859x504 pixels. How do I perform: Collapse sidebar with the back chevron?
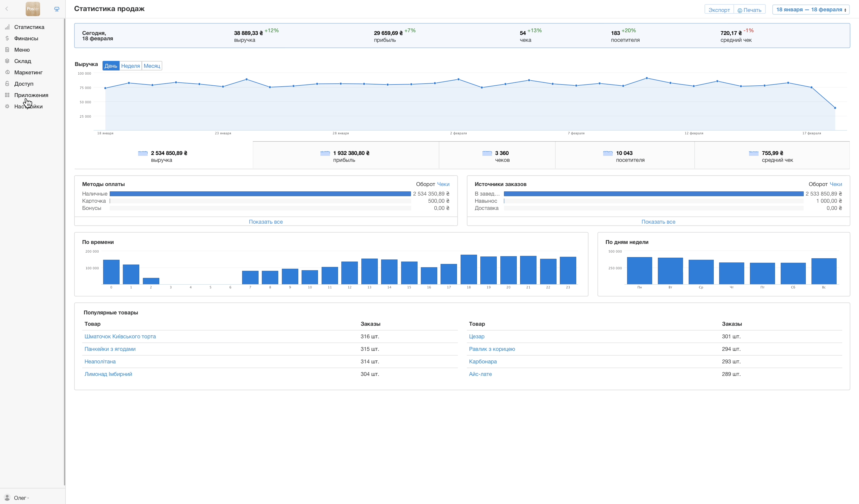click(7, 9)
